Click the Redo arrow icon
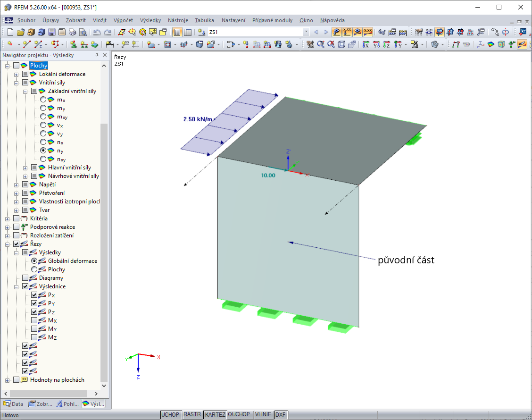The image size is (532, 420). point(108,32)
